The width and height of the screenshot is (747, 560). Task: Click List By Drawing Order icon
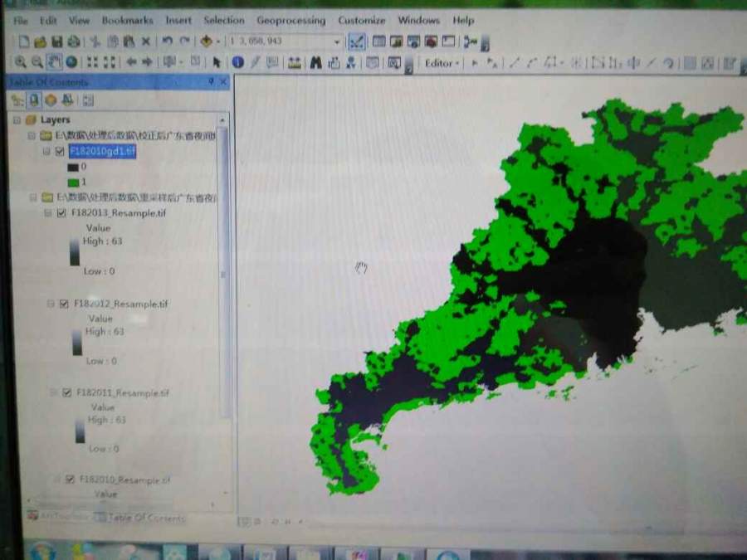point(17,100)
